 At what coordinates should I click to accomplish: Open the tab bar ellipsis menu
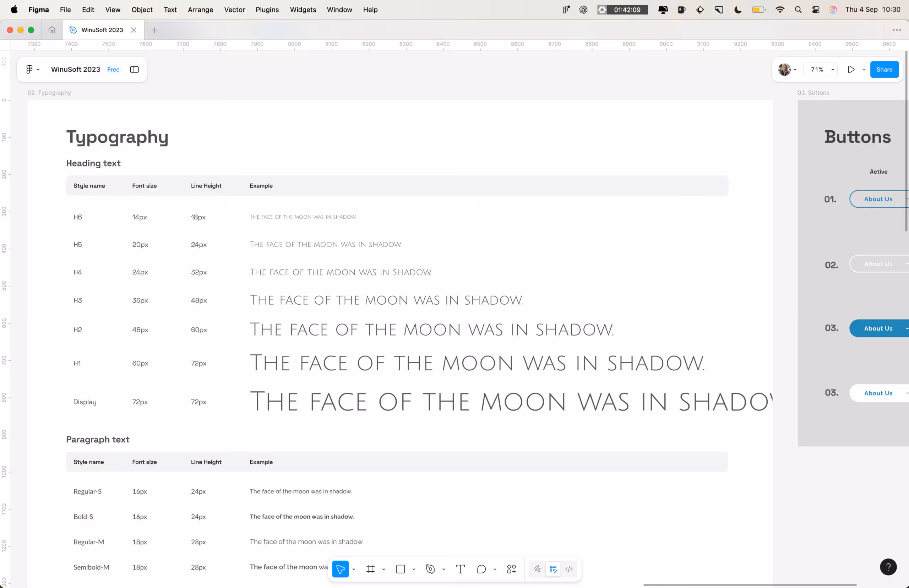(897, 30)
